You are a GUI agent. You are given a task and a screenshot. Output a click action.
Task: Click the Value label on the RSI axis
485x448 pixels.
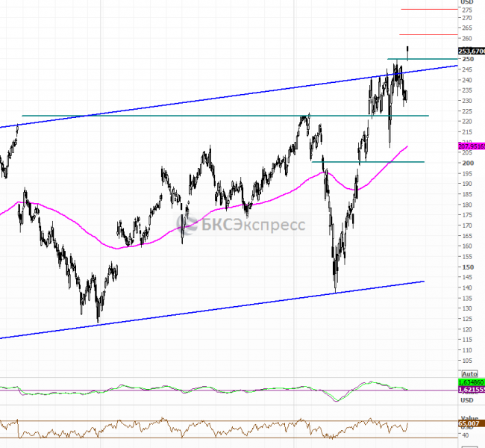[469, 418]
